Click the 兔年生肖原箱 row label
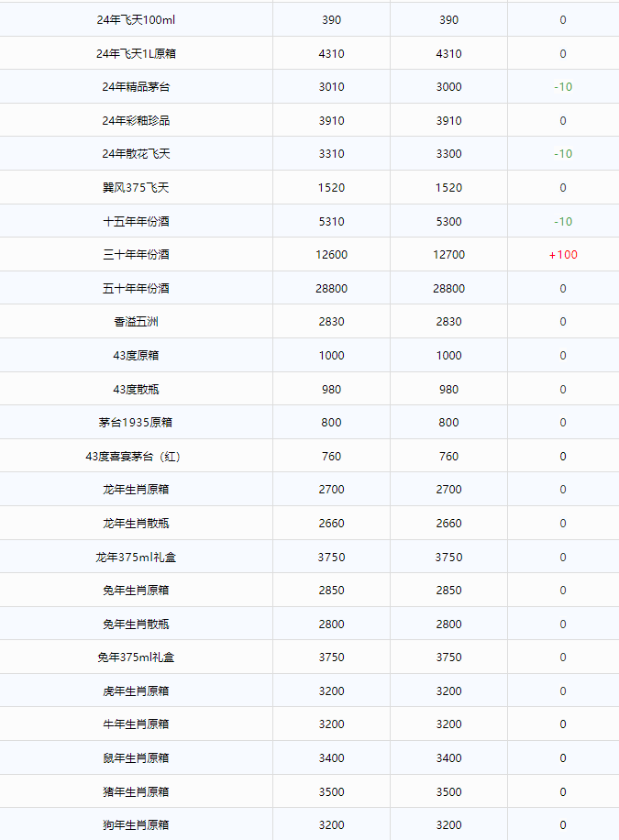Screen dimensions: 619x840 point(136,590)
